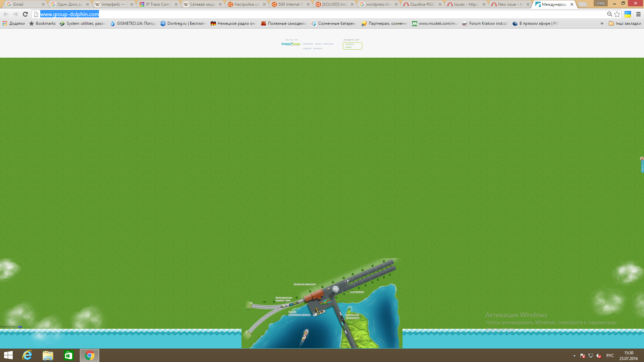Toggle the РУС input language indicator
This screenshot has height=362, width=644.
pyautogui.click(x=610, y=356)
